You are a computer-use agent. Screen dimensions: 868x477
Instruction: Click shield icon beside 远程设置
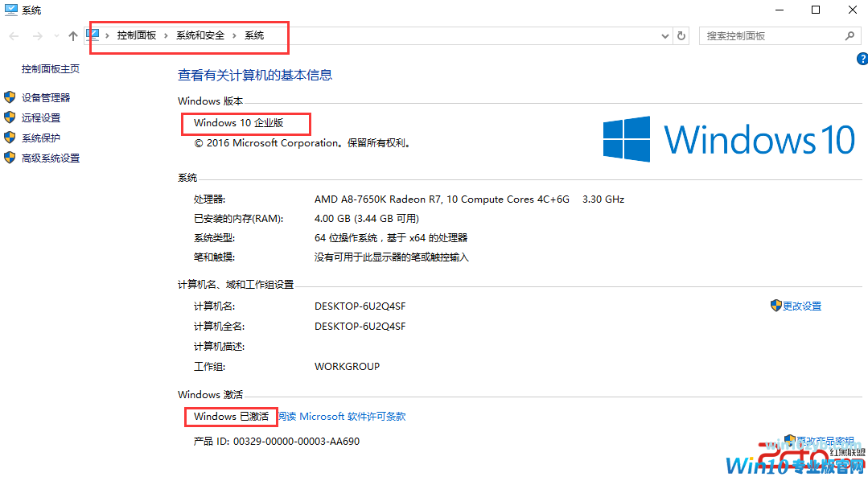pos(10,117)
